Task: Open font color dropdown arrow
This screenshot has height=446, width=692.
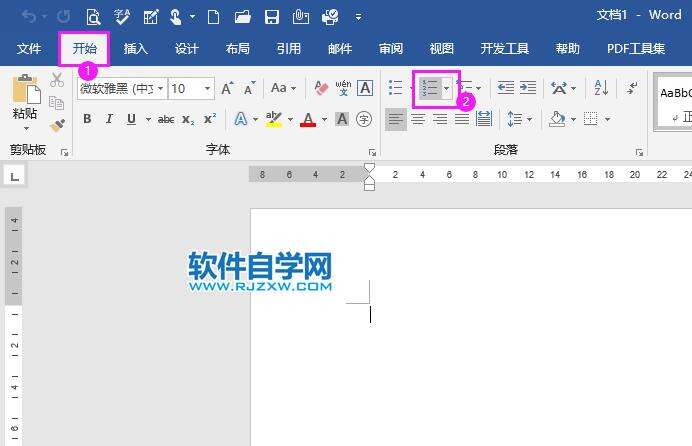Action: pyautogui.click(x=324, y=119)
